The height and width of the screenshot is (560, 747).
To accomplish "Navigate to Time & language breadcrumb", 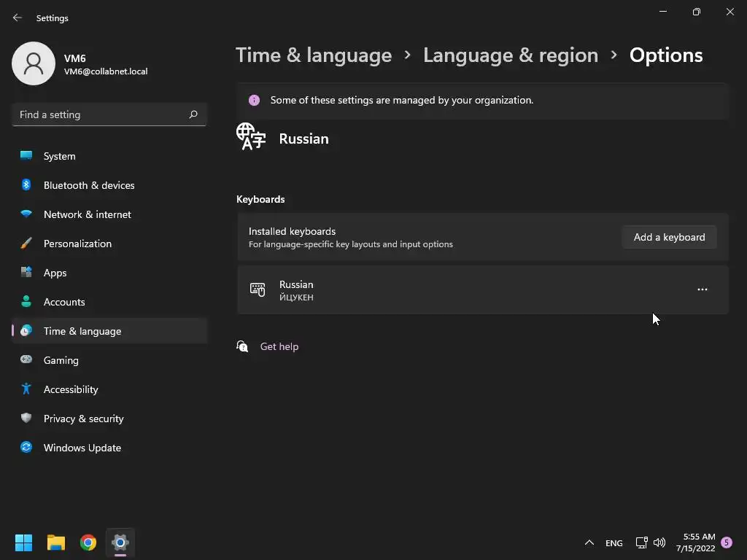I will pos(314,55).
